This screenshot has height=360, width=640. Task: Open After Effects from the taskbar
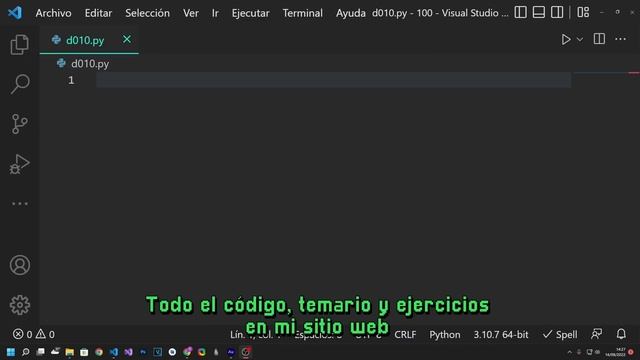click(231, 352)
